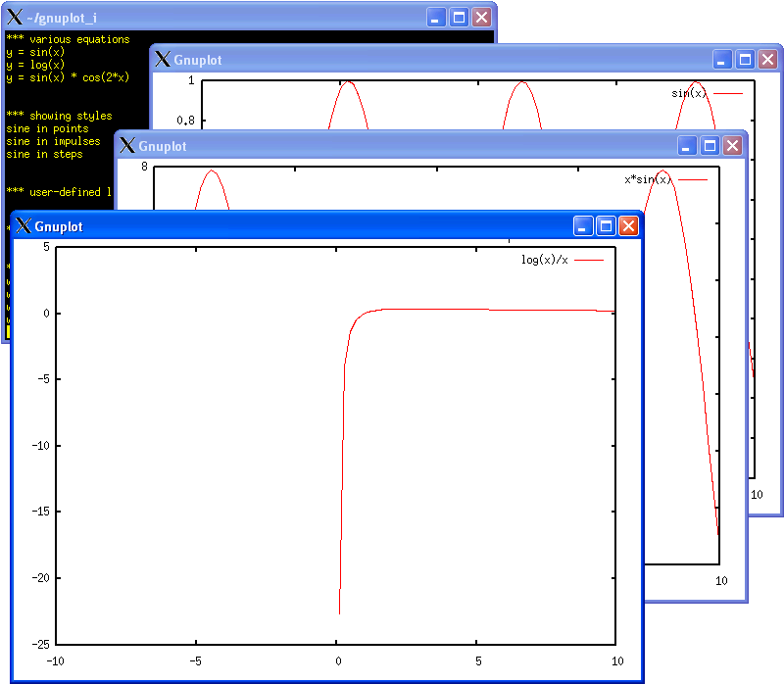Click the X icon of the x*sin(x) Gnuplot window
This screenshot has height=684, width=784.
click(127, 146)
